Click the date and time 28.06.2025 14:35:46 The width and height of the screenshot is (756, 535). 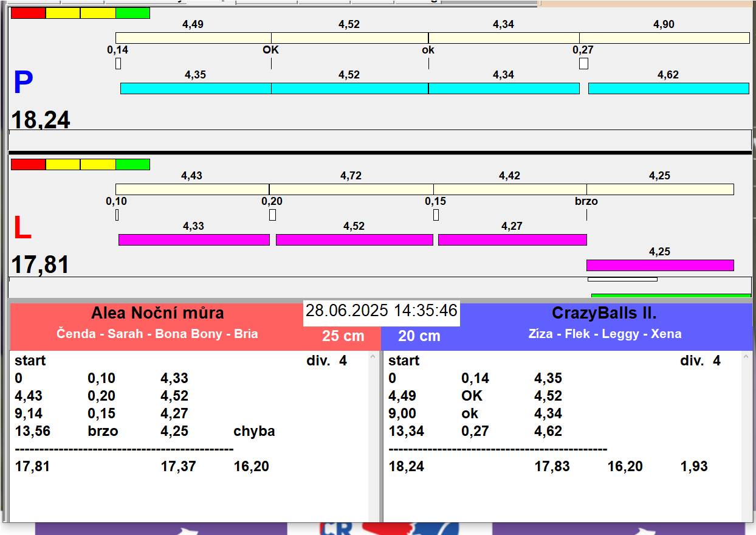pos(381,311)
